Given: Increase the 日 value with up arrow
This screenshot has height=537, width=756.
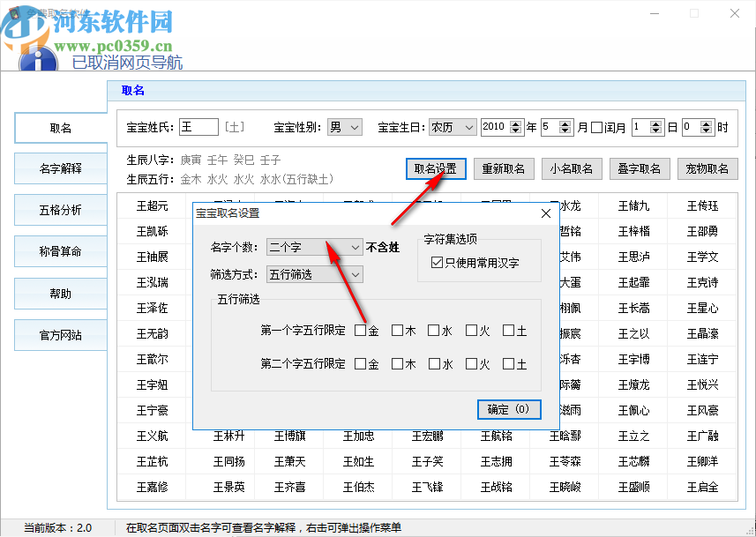Looking at the screenshot, I should (x=655, y=123).
